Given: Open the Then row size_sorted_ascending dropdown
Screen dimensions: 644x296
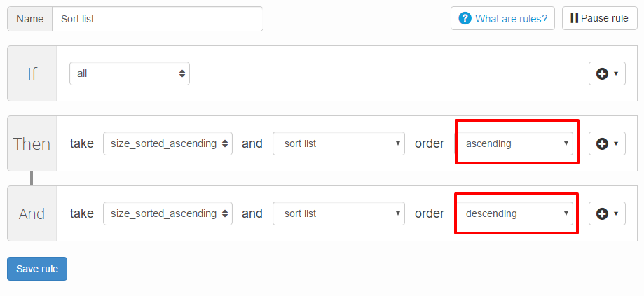Looking at the screenshot, I should 167,143.
